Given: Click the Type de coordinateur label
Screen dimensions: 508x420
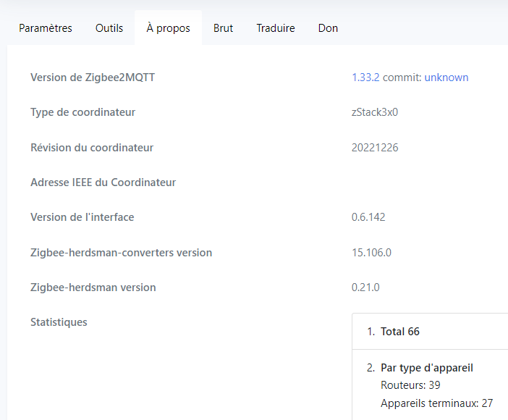Looking at the screenshot, I should click(x=83, y=112).
